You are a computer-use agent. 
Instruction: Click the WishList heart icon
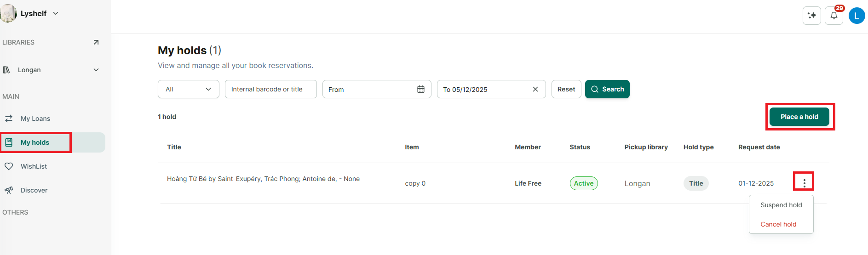point(9,166)
